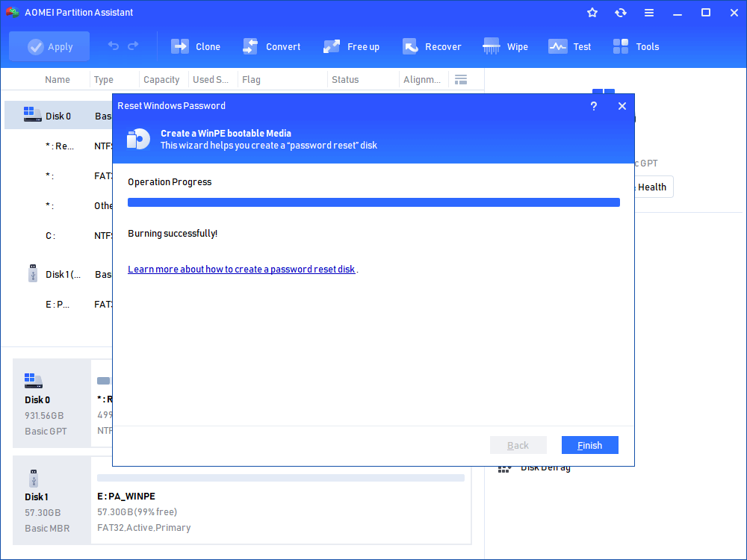
Task: Click the refresh icon in title bar
Action: (x=620, y=13)
